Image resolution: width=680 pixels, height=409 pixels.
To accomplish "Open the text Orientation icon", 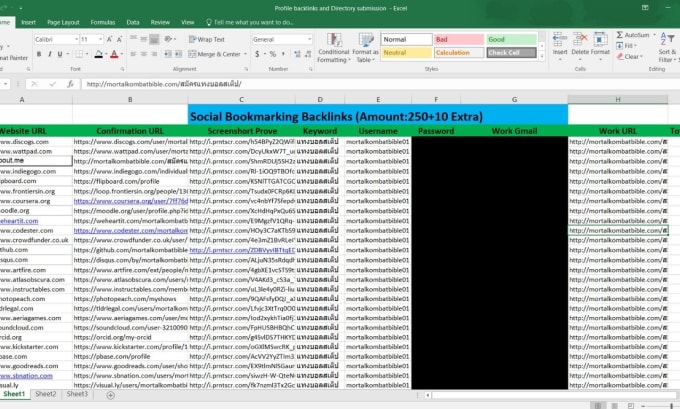I will click(x=169, y=39).
